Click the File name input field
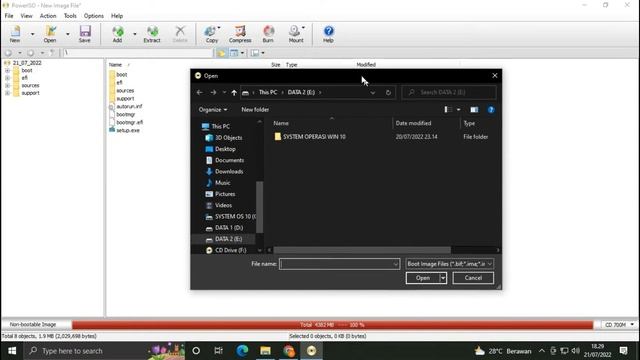 (x=339, y=264)
